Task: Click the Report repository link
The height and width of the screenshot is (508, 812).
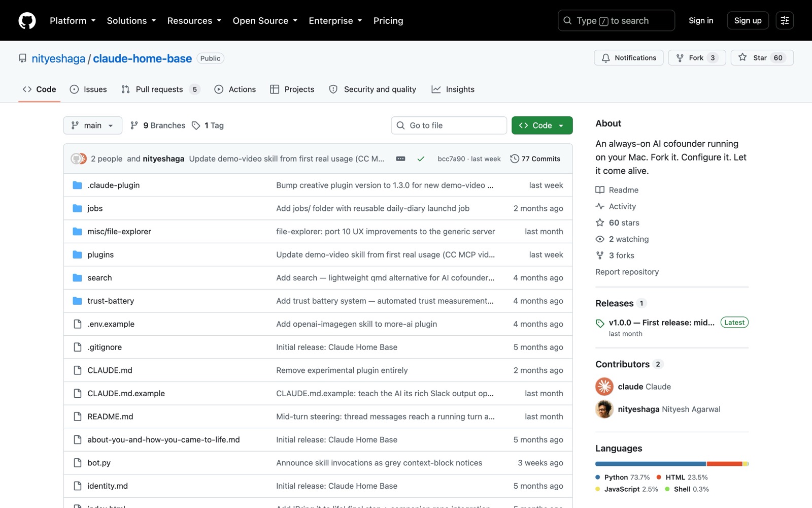Action: click(x=627, y=272)
